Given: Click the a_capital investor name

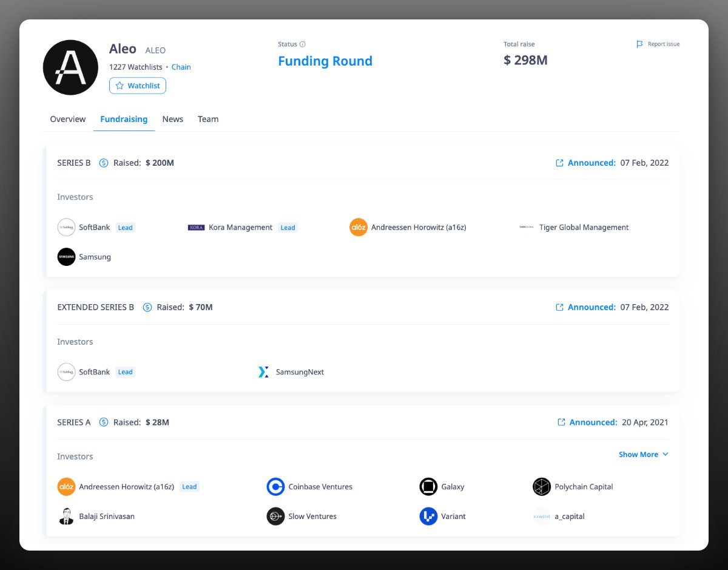Looking at the screenshot, I should pyautogui.click(x=570, y=516).
